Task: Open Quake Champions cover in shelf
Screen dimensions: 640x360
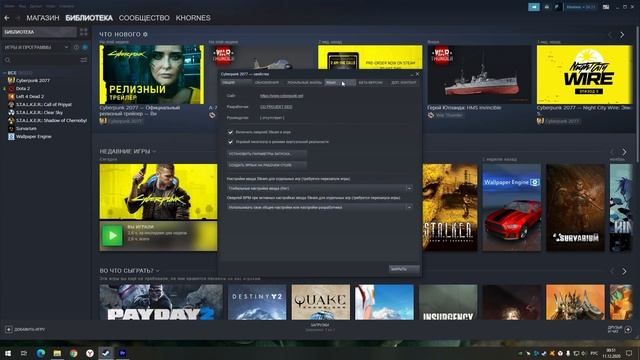Action: coord(321,302)
